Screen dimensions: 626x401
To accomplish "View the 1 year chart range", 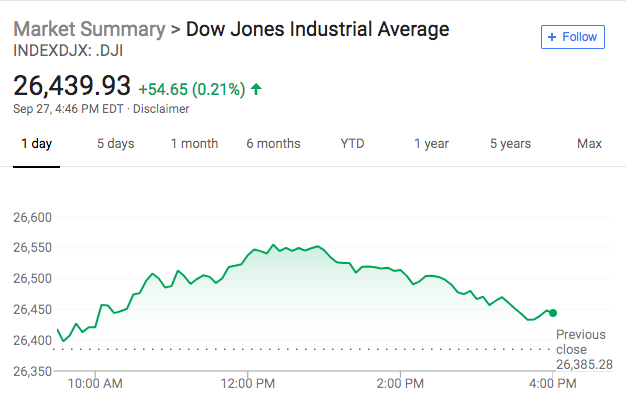I will tap(431, 144).
